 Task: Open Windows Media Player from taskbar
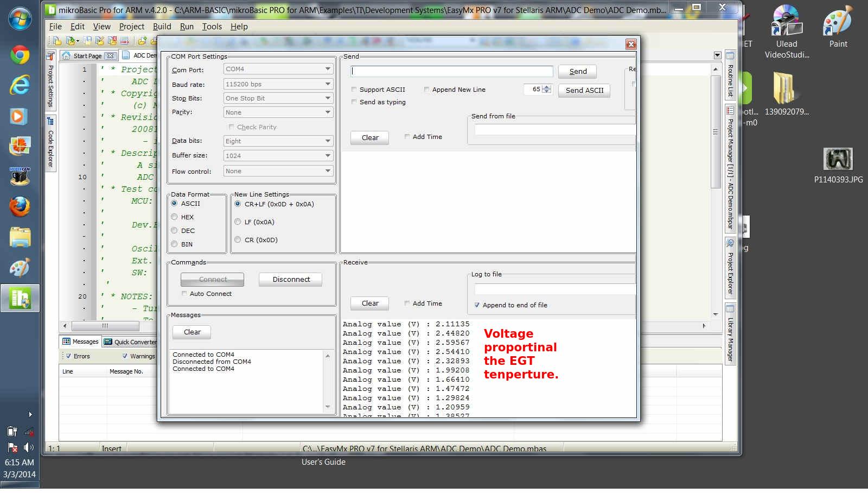pyautogui.click(x=20, y=116)
